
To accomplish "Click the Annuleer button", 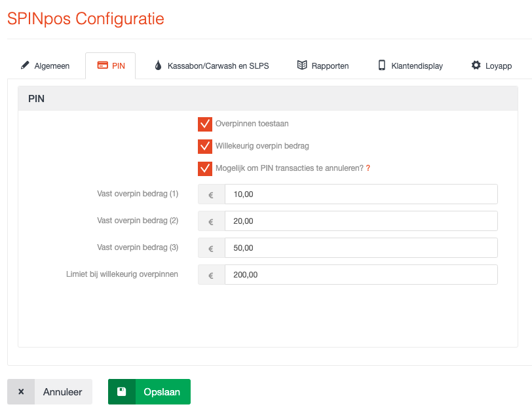I will [50, 391].
